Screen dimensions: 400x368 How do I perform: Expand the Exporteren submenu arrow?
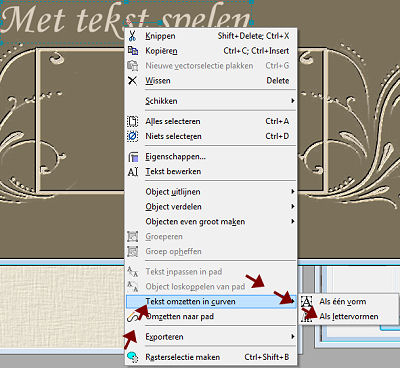(292, 337)
